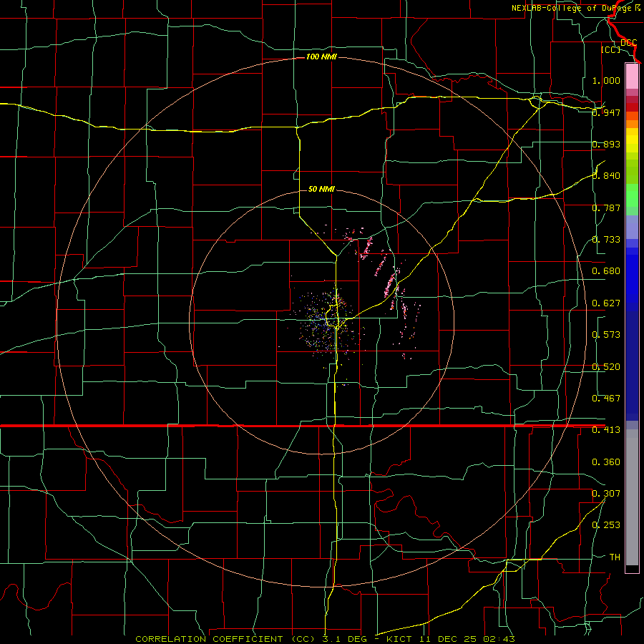Select the 0.307 scale value
This screenshot has height=644, width=644.
click(x=606, y=494)
